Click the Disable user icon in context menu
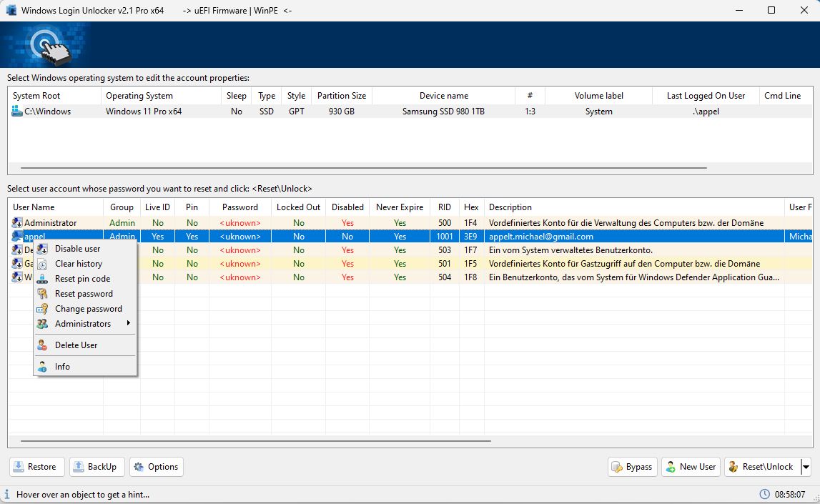This screenshot has width=820, height=504. pyautogui.click(x=42, y=249)
